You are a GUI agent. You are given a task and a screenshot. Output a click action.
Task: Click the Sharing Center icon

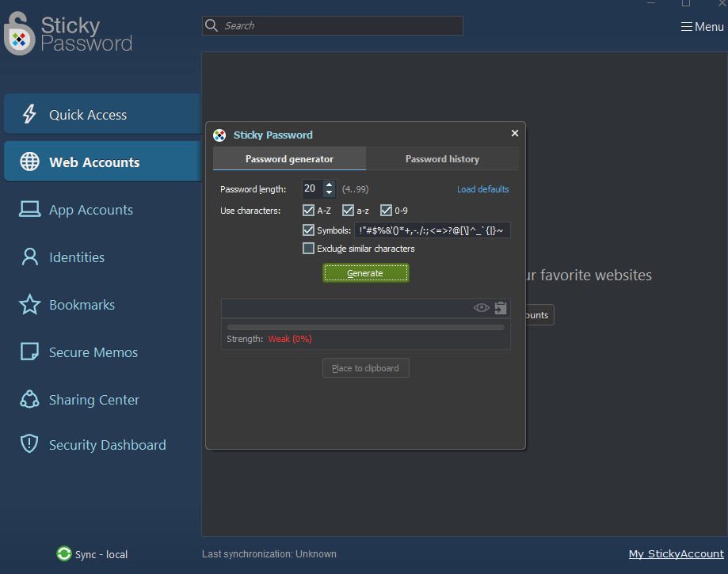pyautogui.click(x=29, y=399)
